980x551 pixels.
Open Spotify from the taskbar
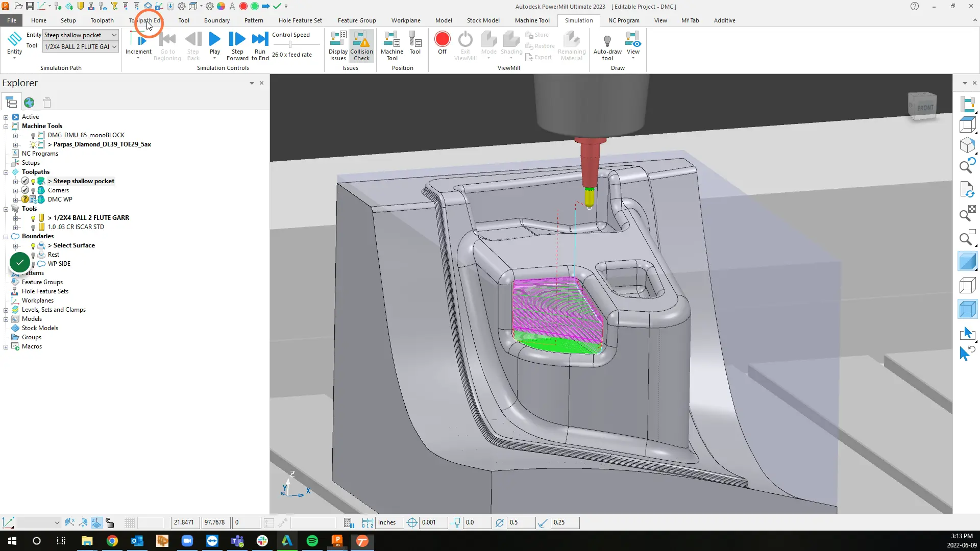click(312, 541)
